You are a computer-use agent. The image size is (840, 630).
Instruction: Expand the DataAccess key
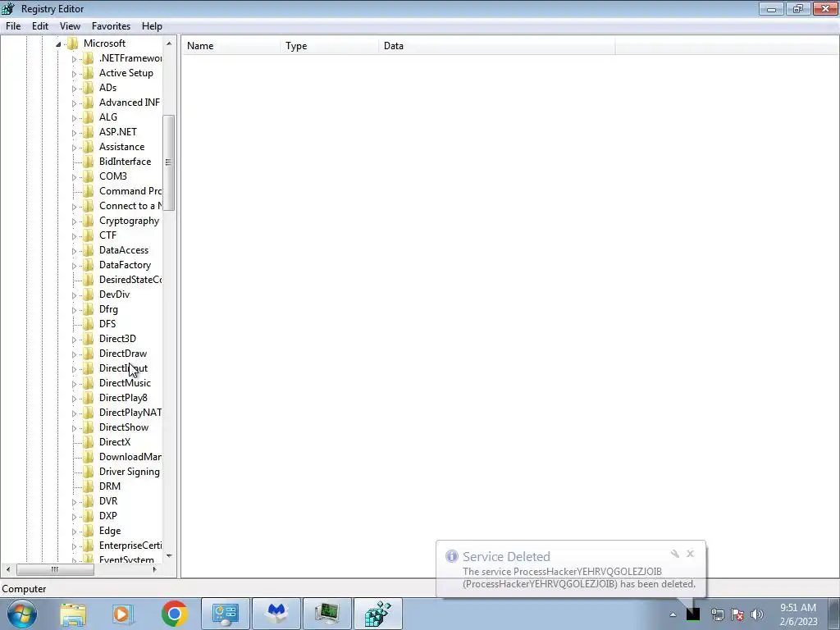(74, 251)
